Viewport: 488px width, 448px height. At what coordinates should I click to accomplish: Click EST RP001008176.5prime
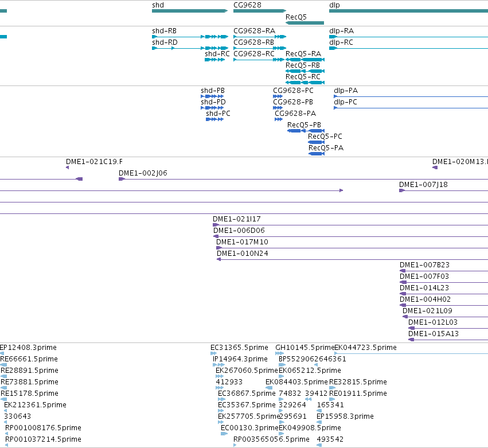7,434
